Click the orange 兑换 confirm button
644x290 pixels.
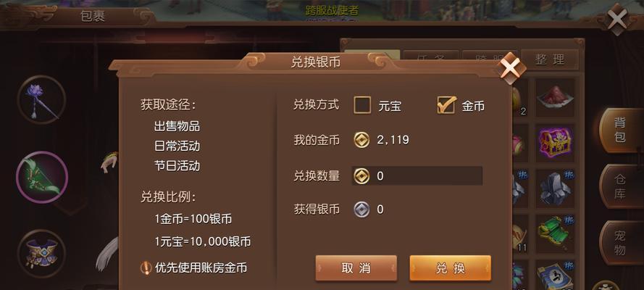click(x=450, y=268)
